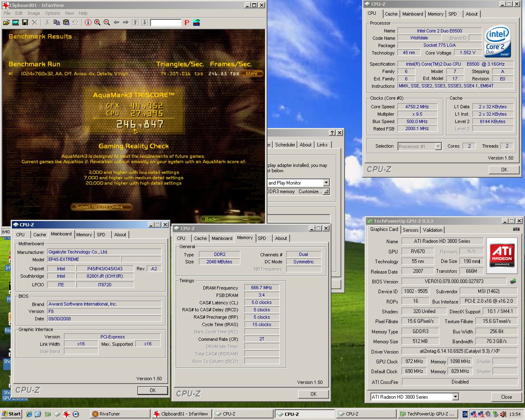This screenshot has width=525, height=420.
Task: Click the system clock showing 13:54
Action: pos(515,414)
